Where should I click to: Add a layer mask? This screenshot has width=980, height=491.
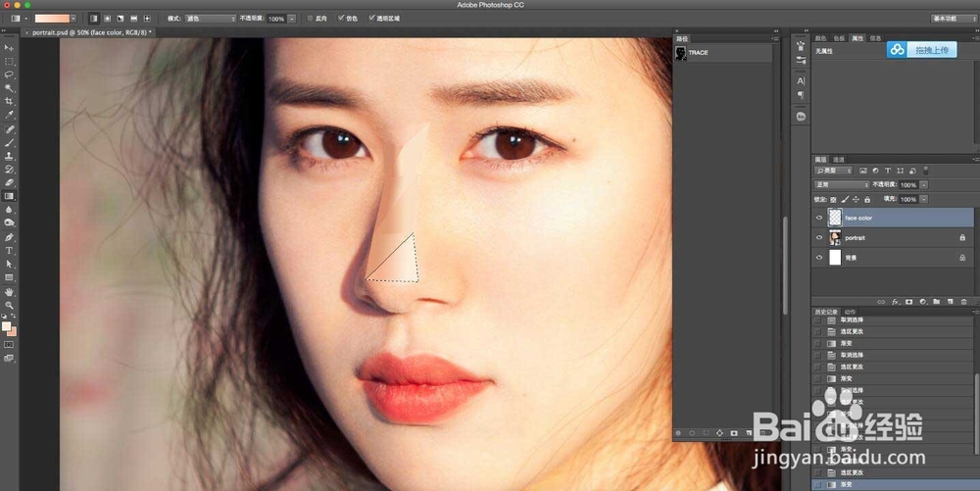tap(908, 302)
